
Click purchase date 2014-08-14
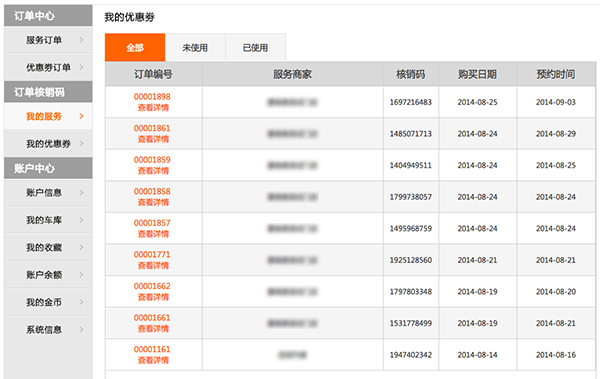click(x=478, y=355)
